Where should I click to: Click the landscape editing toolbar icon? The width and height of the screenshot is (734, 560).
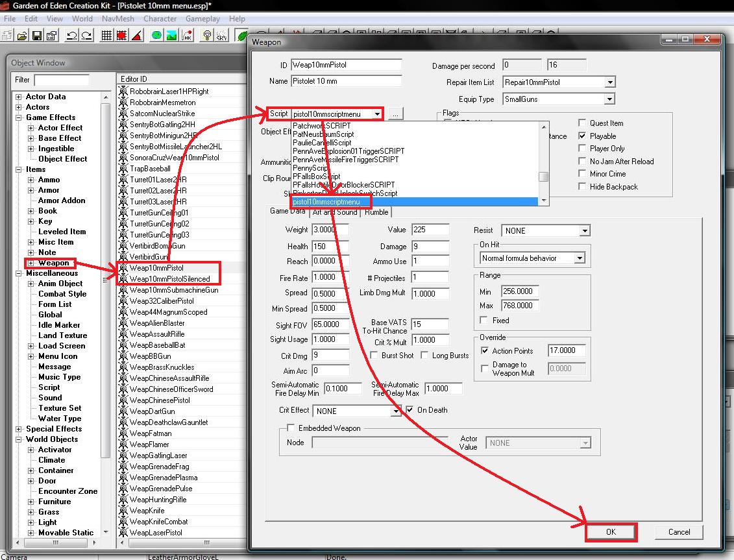(x=171, y=35)
